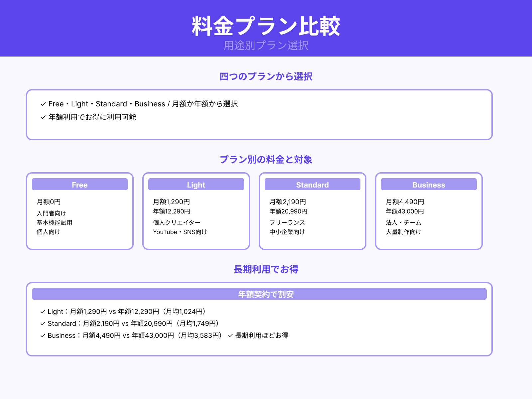Click the checkmark beside 年額利用でお得 item
Screen dimensions: 532x399
point(43,117)
